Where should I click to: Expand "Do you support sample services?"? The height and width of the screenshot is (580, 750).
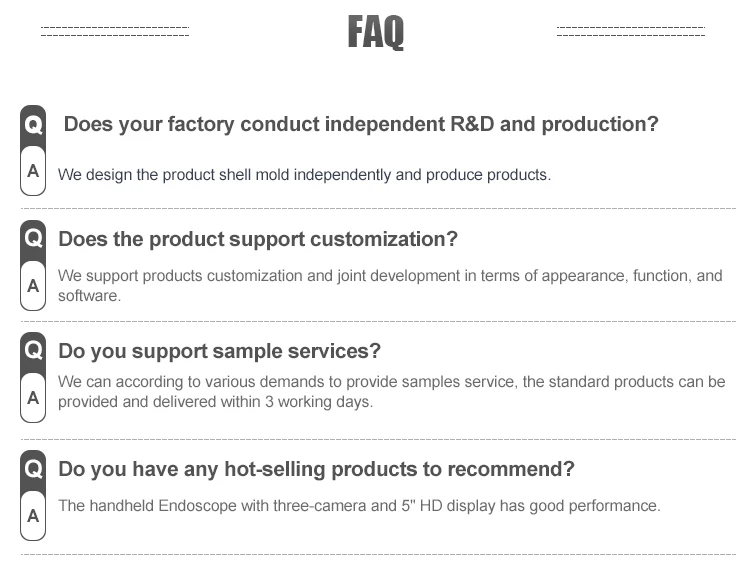[x=220, y=352]
